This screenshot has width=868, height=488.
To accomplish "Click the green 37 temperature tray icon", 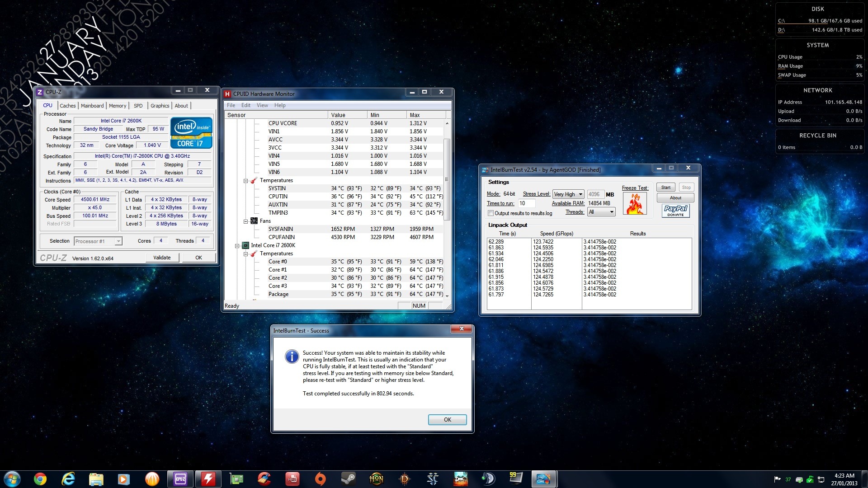I will [x=788, y=479].
